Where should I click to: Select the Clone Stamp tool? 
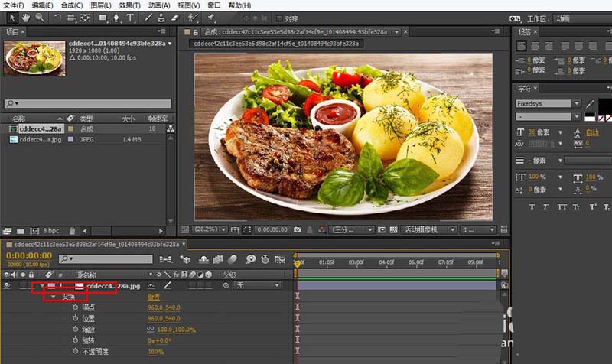(161, 18)
